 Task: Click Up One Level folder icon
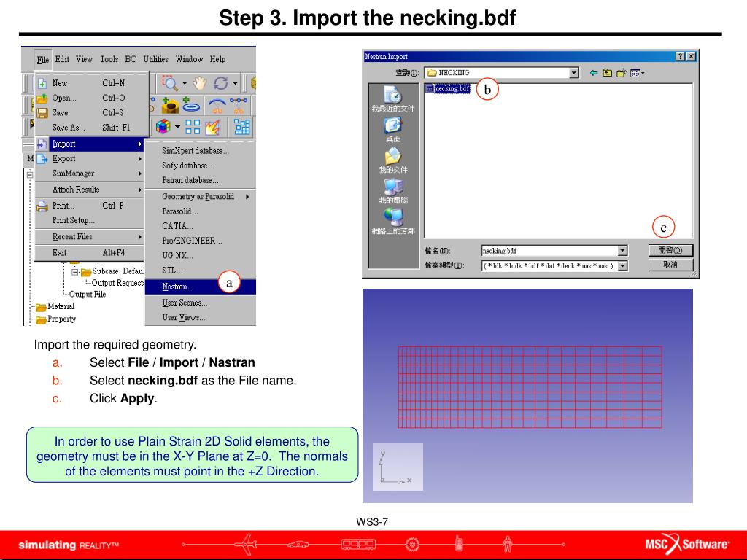click(x=607, y=73)
